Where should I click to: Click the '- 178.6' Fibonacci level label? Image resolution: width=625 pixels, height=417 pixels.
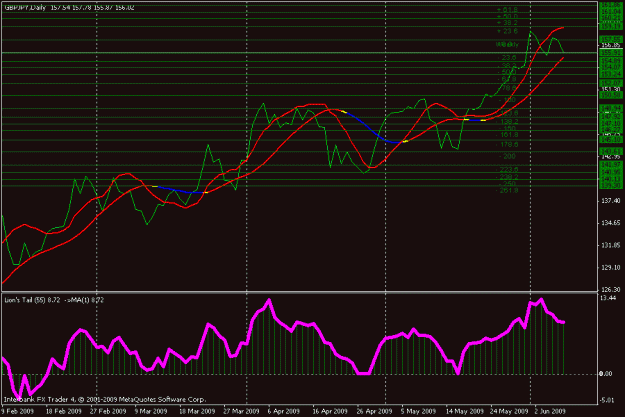click(507, 144)
